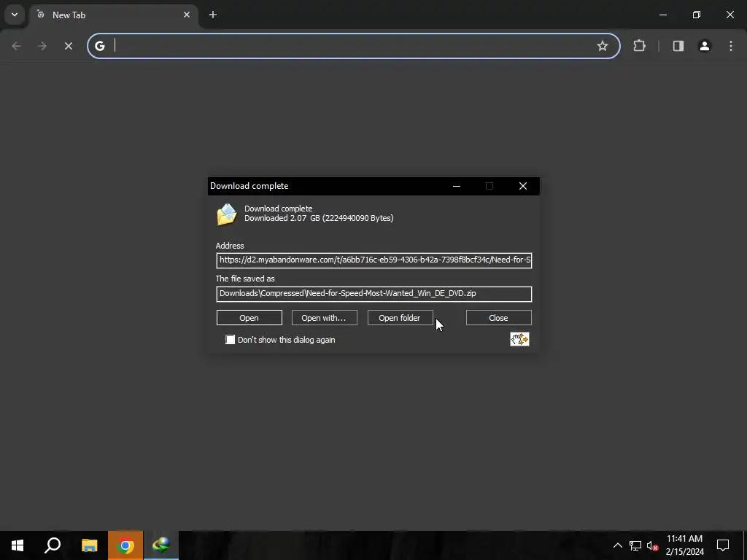Go back in Chrome
Screen dimensions: 747x560
coord(16,46)
